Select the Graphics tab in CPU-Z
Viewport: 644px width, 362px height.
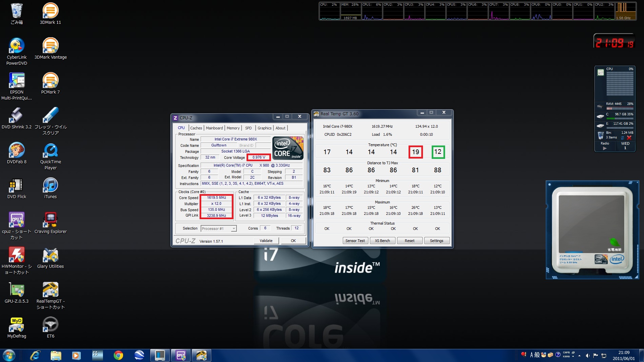tap(265, 128)
